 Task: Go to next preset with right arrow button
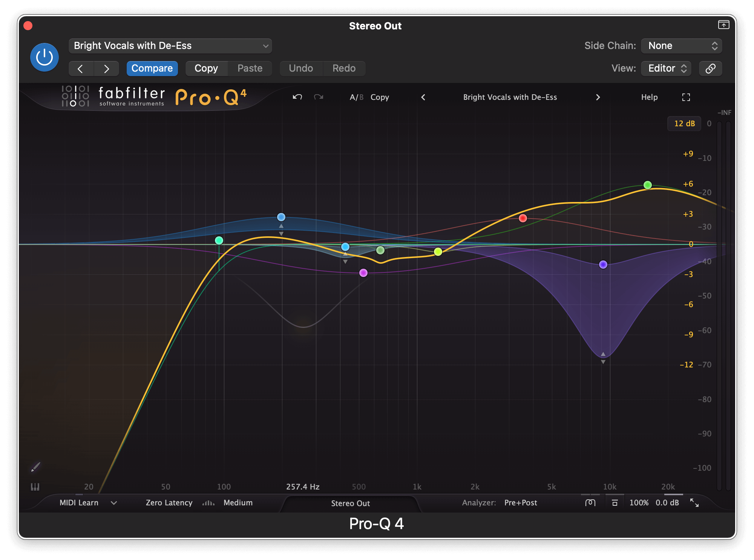[x=106, y=69]
